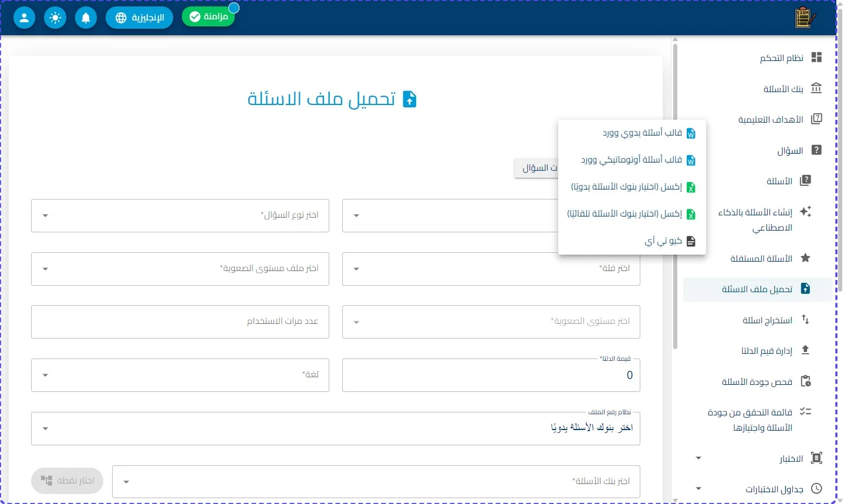Open فحص جودة الأسئلة clipboard icon

click(806, 381)
